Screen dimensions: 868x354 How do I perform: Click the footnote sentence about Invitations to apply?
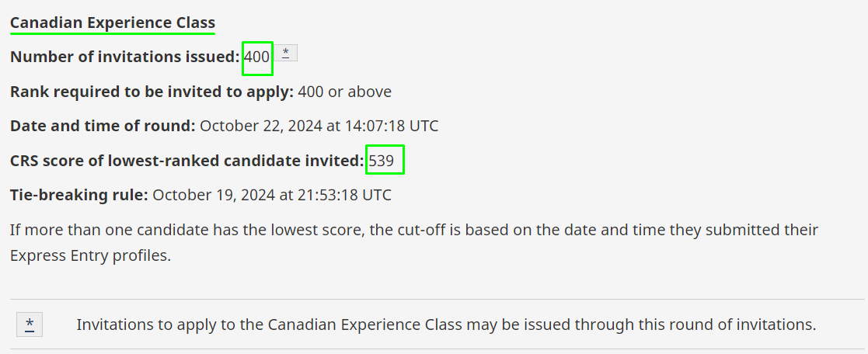(446, 324)
